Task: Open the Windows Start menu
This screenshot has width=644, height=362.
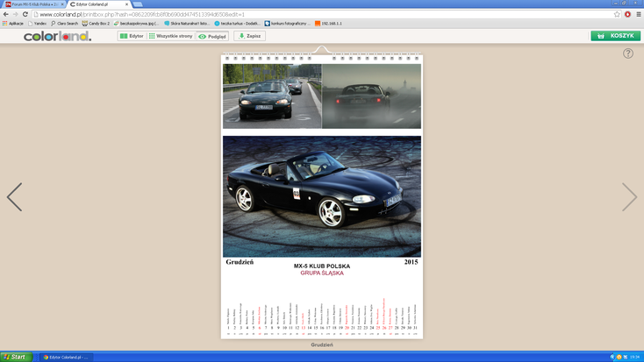Action: (x=17, y=357)
